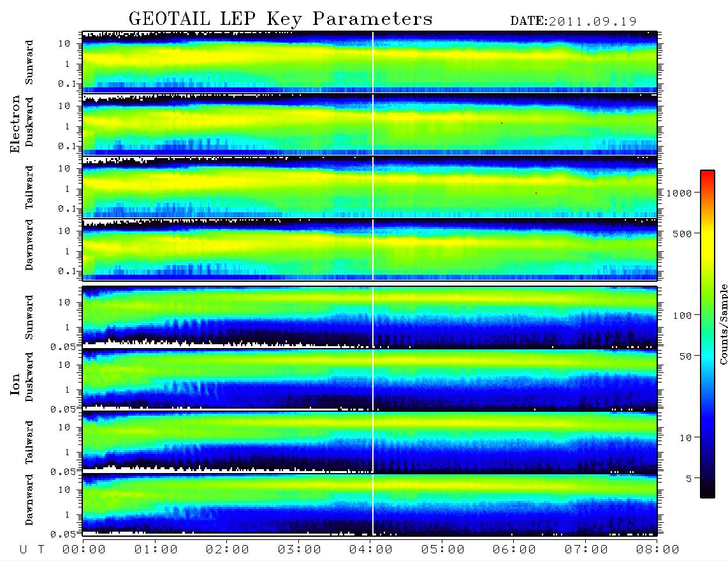Click the vertical "Ion" group label

(15, 384)
